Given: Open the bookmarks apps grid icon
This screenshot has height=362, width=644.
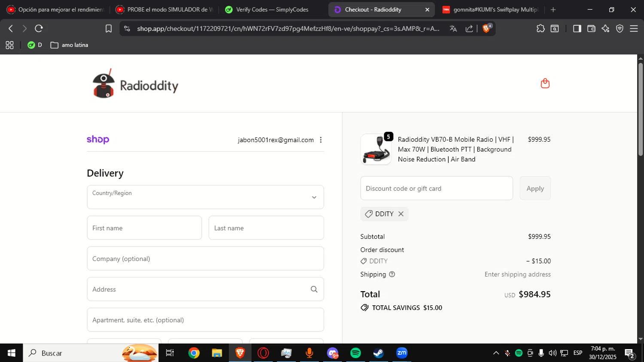Looking at the screenshot, I should (9, 45).
